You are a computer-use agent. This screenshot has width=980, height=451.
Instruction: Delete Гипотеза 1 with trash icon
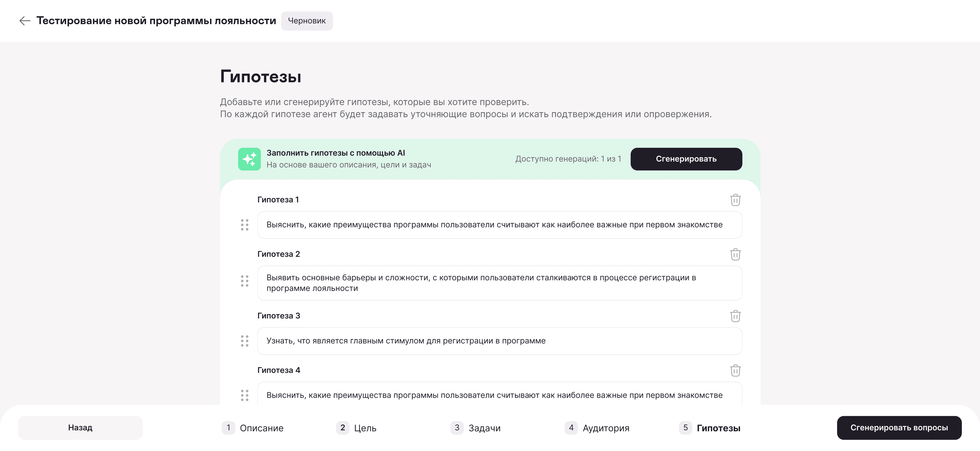coord(735,200)
